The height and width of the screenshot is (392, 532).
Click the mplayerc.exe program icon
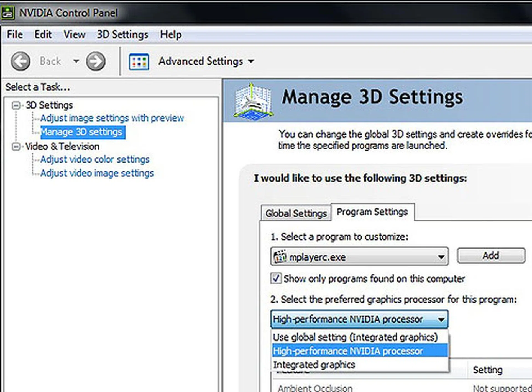point(280,256)
